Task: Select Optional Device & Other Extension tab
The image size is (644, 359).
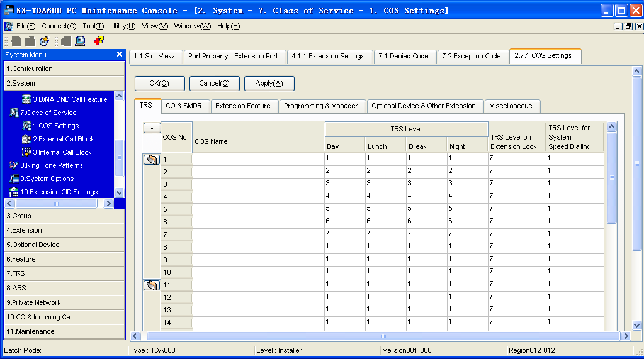Action: [424, 106]
